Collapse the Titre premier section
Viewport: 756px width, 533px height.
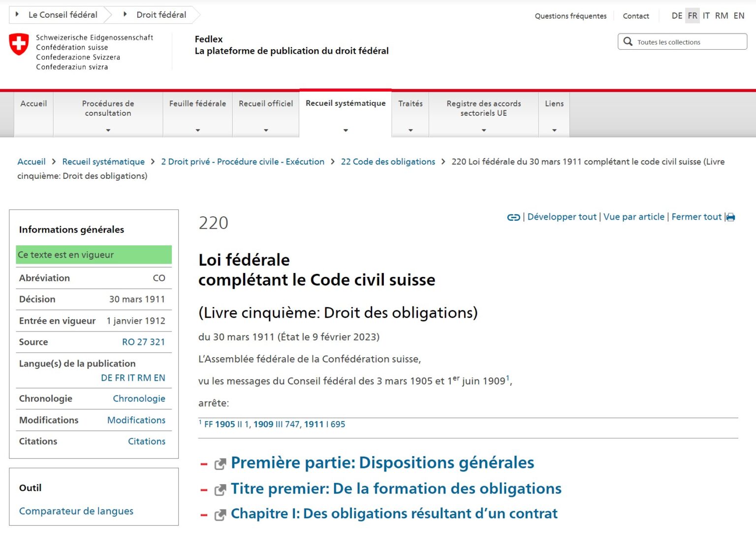[x=204, y=490]
